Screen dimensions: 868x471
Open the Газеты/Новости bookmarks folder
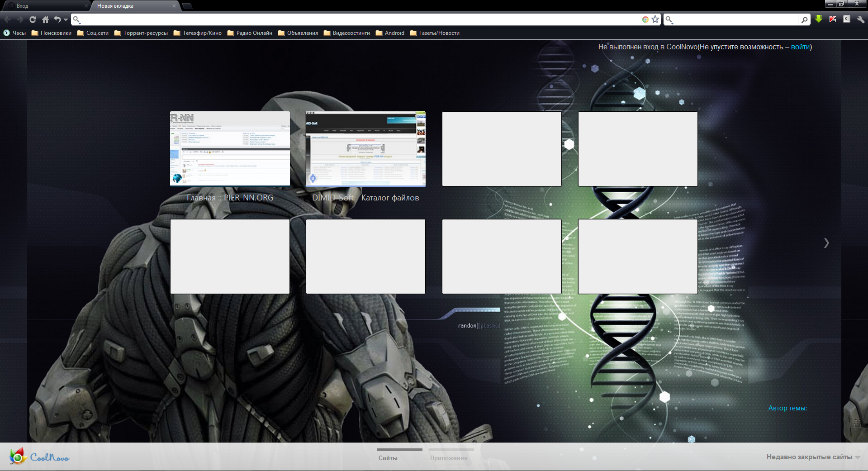(435, 33)
